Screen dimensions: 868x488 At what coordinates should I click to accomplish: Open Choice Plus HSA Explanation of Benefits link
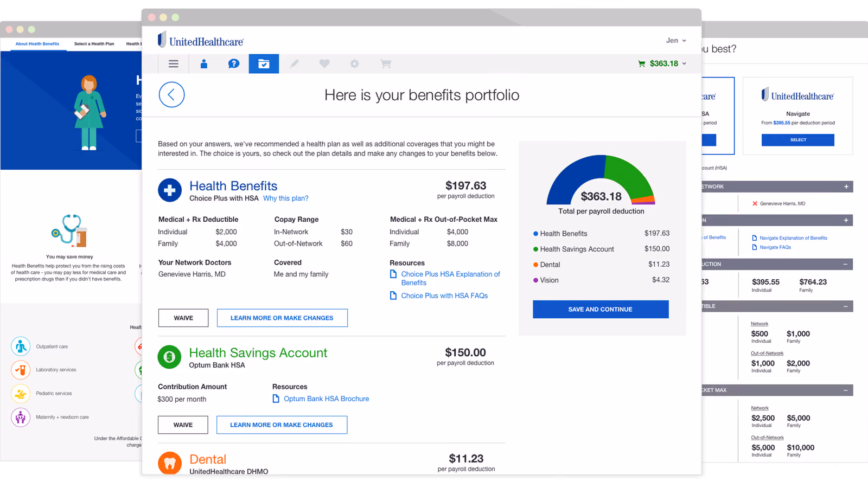pos(451,278)
